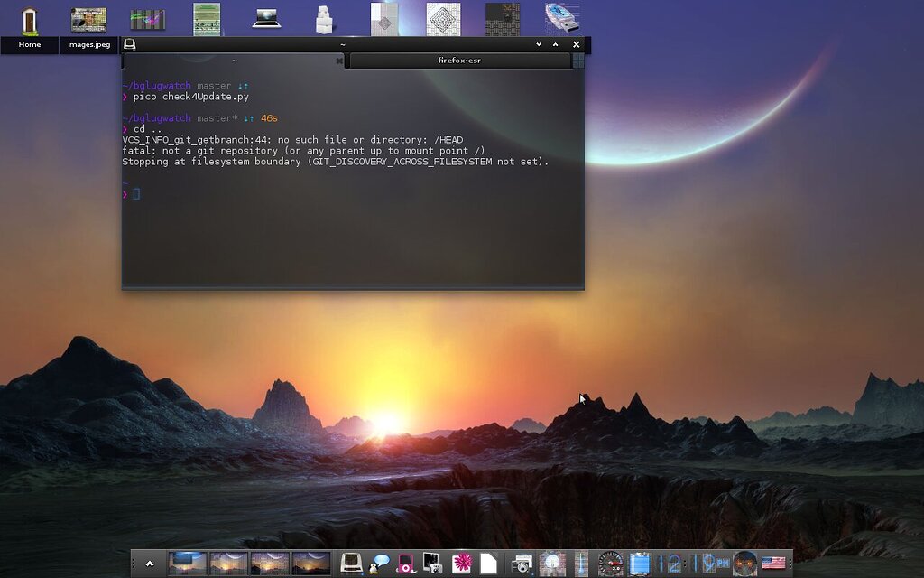Switch to the firefox-esr terminal tab

tap(460, 61)
